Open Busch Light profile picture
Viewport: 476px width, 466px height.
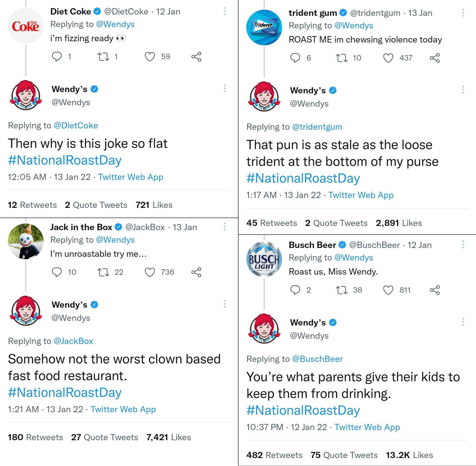tap(264, 259)
